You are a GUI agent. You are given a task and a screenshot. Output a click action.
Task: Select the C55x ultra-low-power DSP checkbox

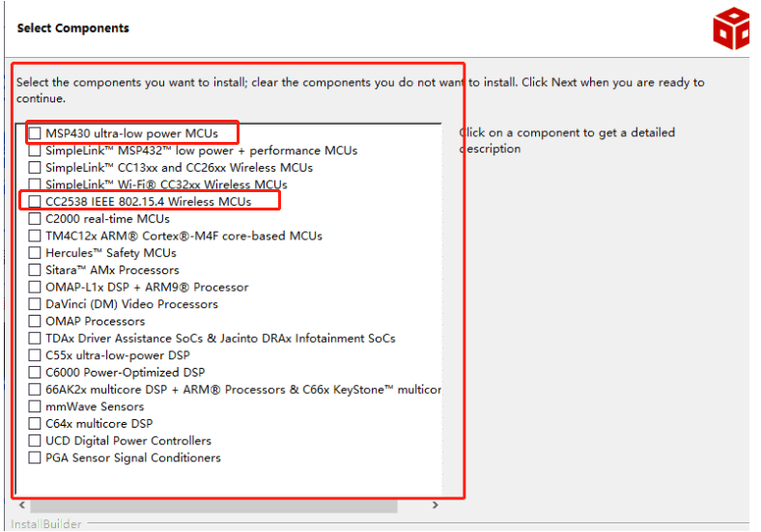tap(35, 355)
